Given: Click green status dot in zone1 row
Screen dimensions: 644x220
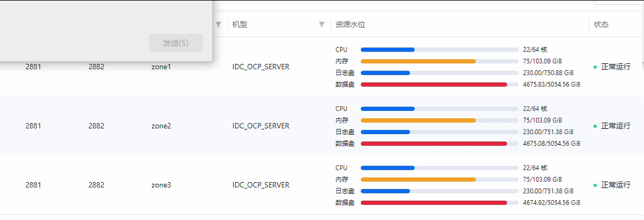Looking at the screenshot, I should click(x=595, y=67).
